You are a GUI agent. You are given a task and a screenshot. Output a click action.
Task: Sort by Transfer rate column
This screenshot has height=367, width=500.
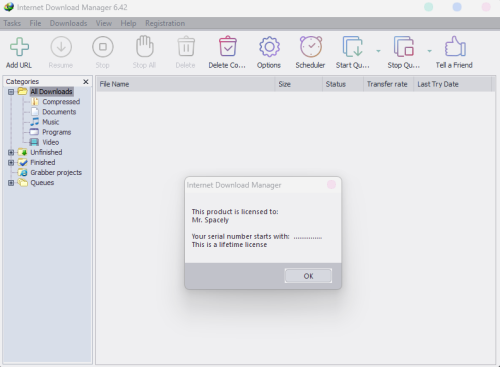tap(389, 84)
